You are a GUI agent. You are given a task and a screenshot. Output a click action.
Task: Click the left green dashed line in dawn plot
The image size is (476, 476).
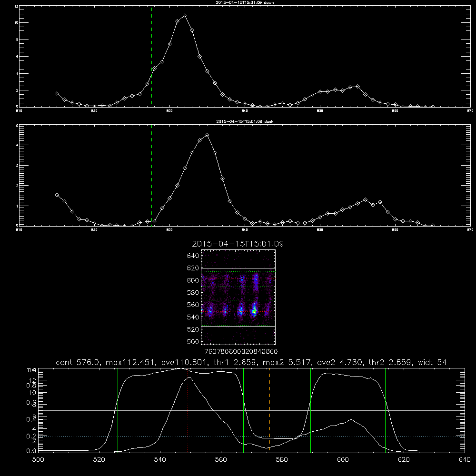click(x=151, y=56)
